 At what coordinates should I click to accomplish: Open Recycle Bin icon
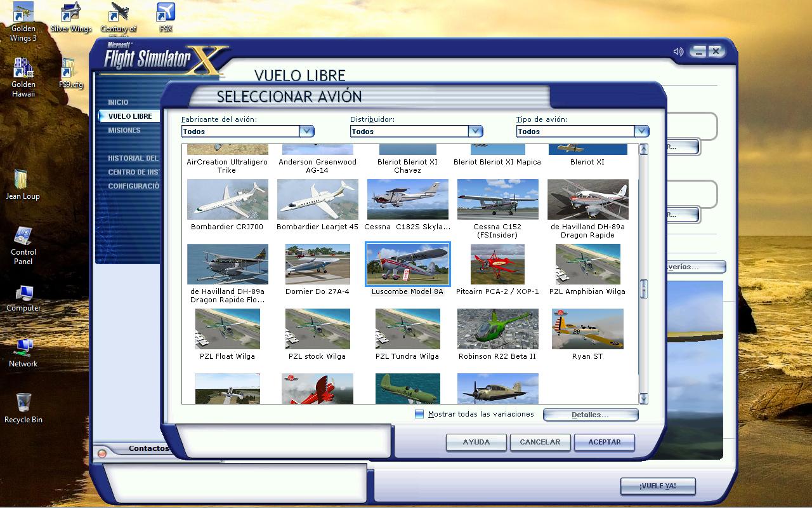(23, 408)
